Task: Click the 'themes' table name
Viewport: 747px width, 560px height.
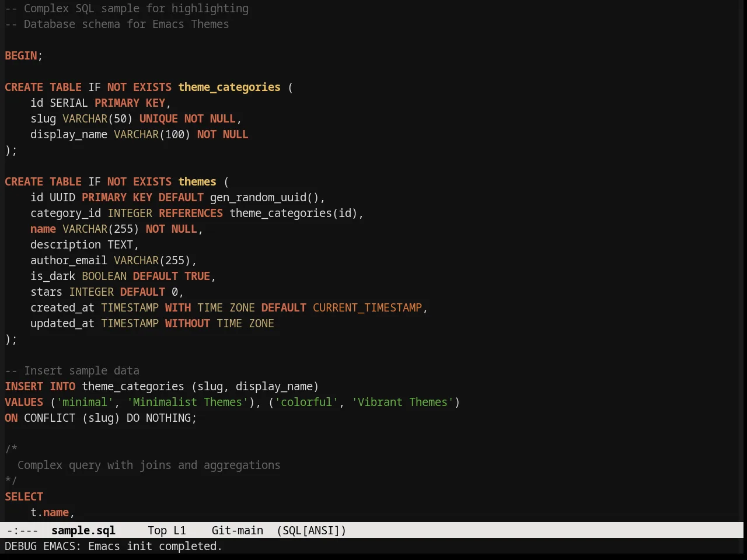Action: tap(197, 181)
